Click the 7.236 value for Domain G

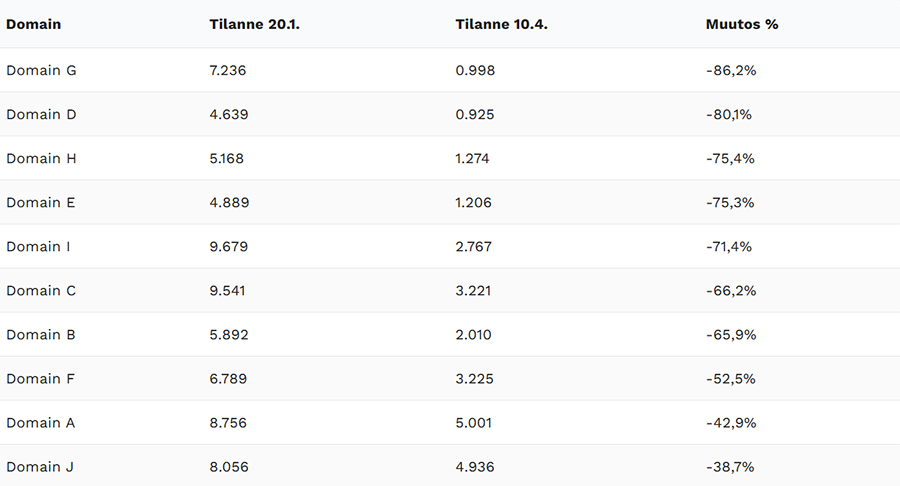[x=227, y=70]
